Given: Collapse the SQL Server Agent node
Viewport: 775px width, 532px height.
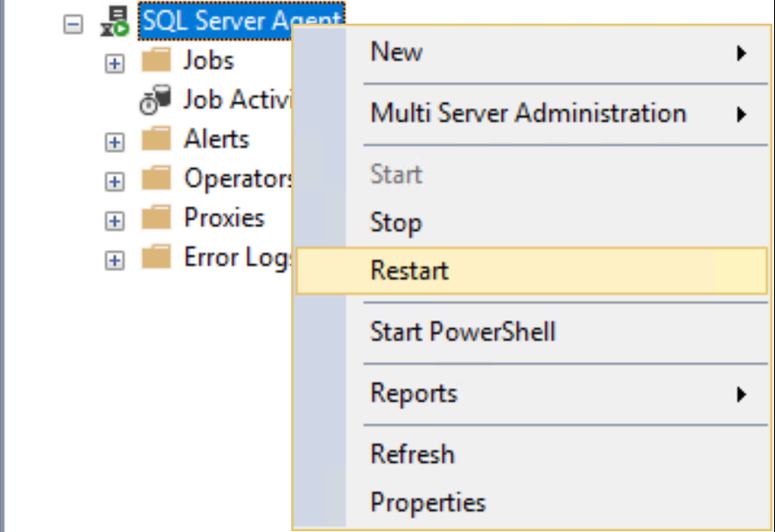Looking at the screenshot, I should [73, 24].
